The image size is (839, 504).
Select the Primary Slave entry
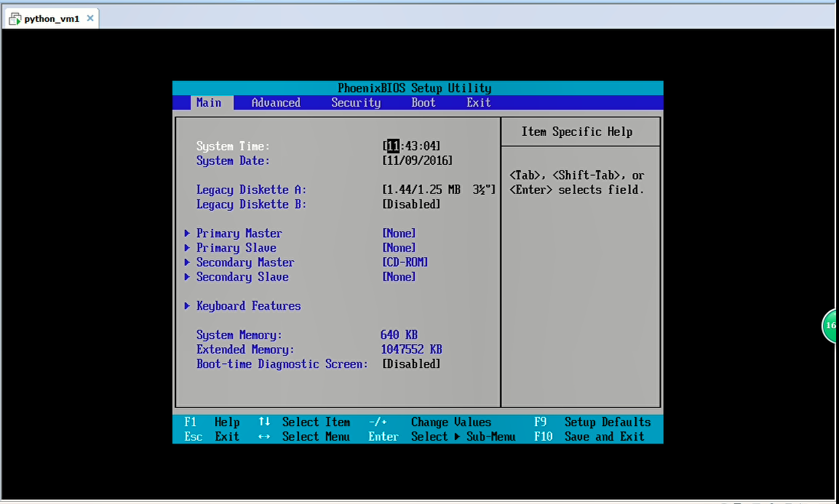pos(236,248)
